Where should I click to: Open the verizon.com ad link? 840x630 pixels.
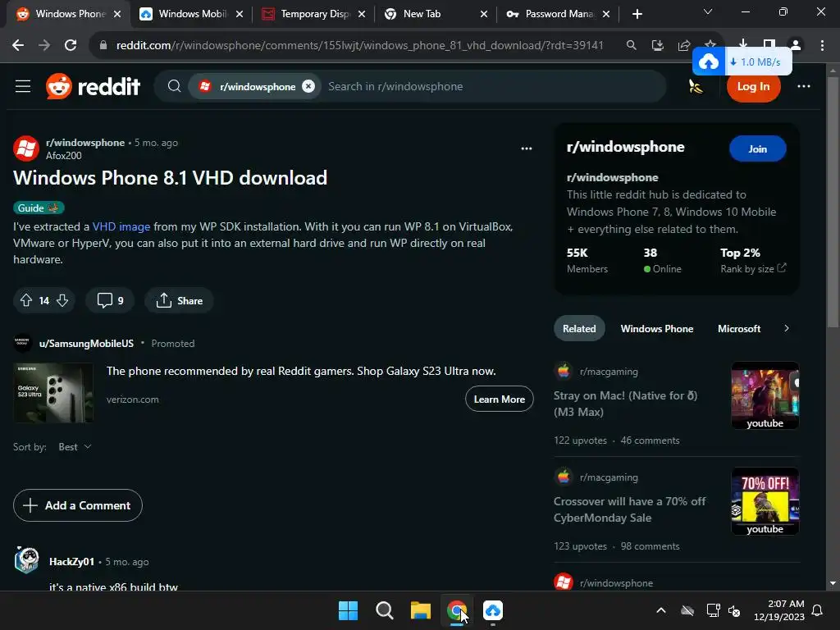tap(132, 399)
